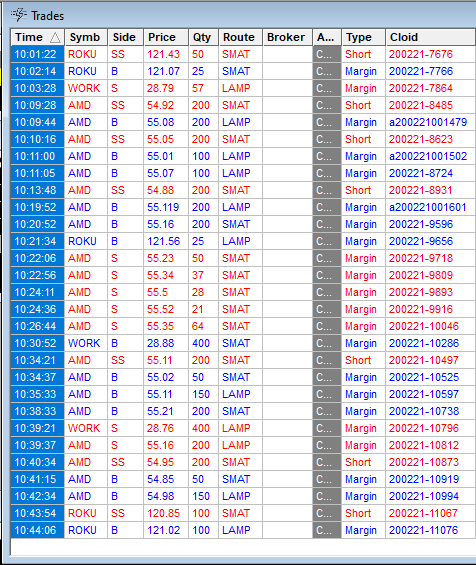Image resolution: width=476 pixels, height=565 pixels.
Task: Click price 120.85 in the ROKU short row
Action: pyautogui.click(x=163, y=513)
